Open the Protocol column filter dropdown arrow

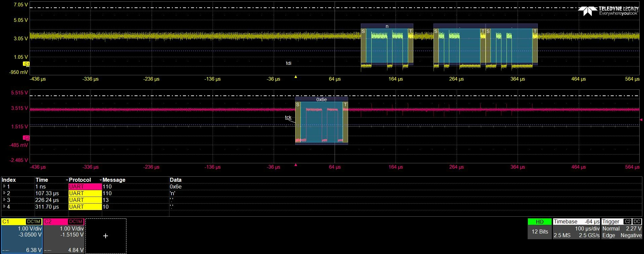[101, 180]
